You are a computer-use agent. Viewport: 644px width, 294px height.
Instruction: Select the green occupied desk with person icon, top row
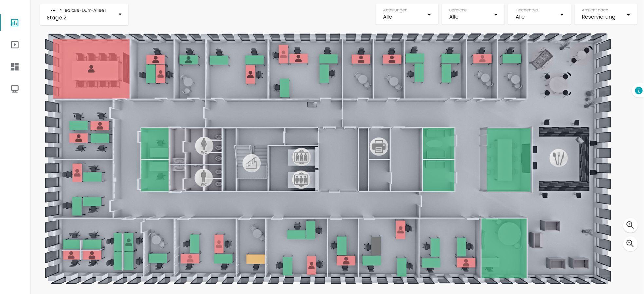point(188,60)
